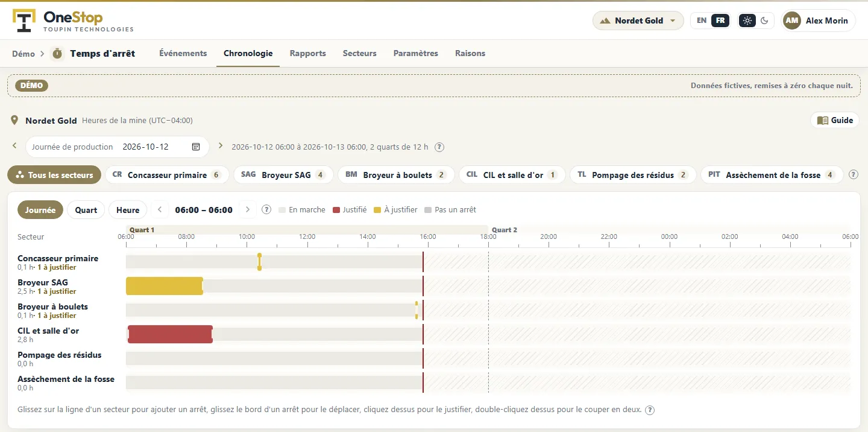Open the Nordet Gold site dropdown
Screen dimensions: 868x432
638,21
